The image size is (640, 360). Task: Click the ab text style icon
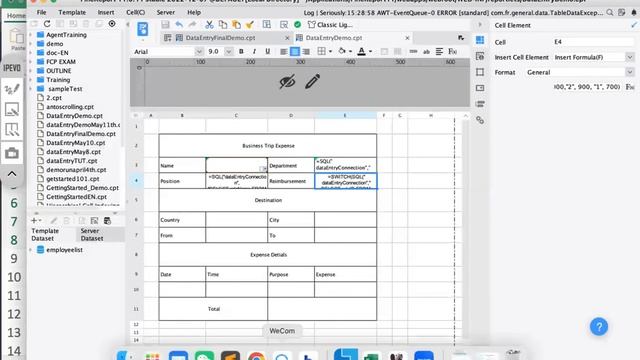point(426,52)
